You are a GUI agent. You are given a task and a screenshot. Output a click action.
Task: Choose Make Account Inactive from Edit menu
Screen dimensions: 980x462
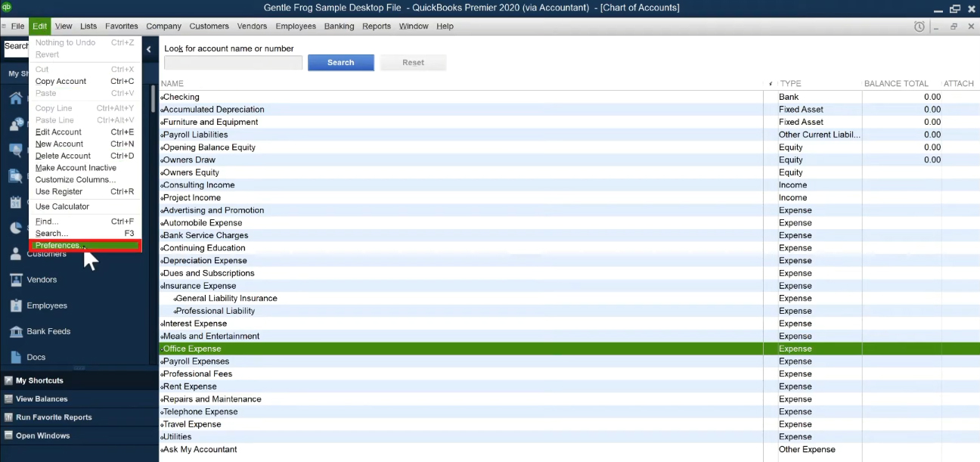(76, 168)
